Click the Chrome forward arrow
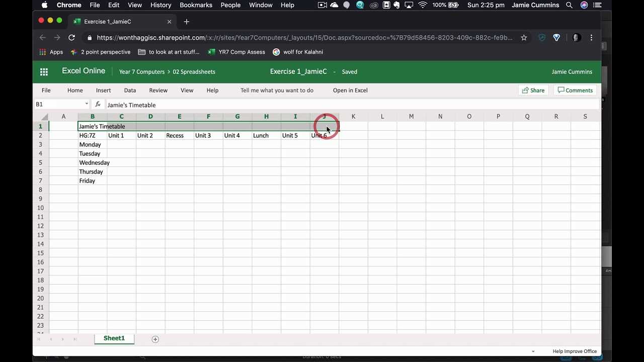 point(57,38)
